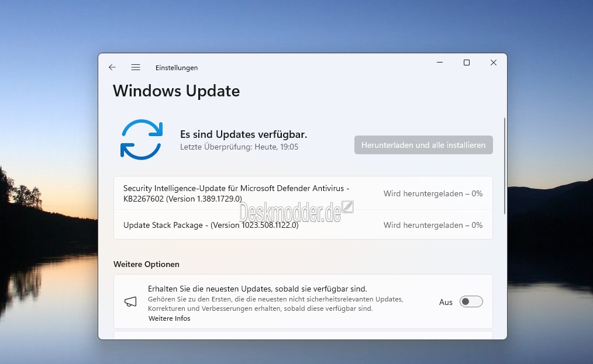The height and width of the screenshot is (364, 593).
Task: Minimize the Einstellungen window
Action: click(439, 63)
